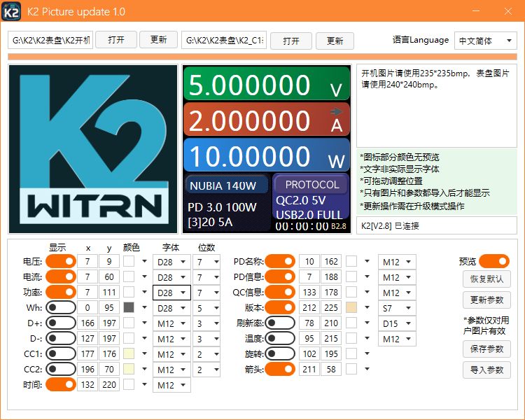Disable the 版本 display switch
The height and width of the screenshot is (420, 525).
tap(280, 307)
